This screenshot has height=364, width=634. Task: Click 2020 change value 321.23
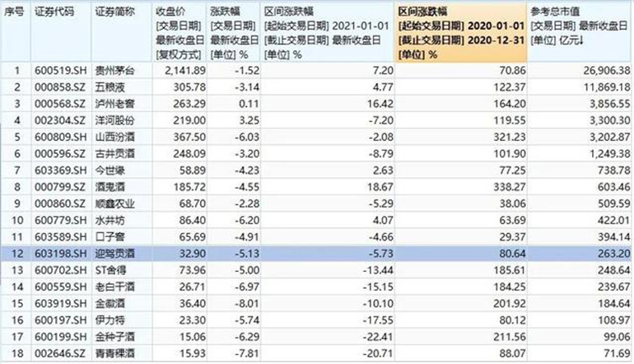(510, 137)
